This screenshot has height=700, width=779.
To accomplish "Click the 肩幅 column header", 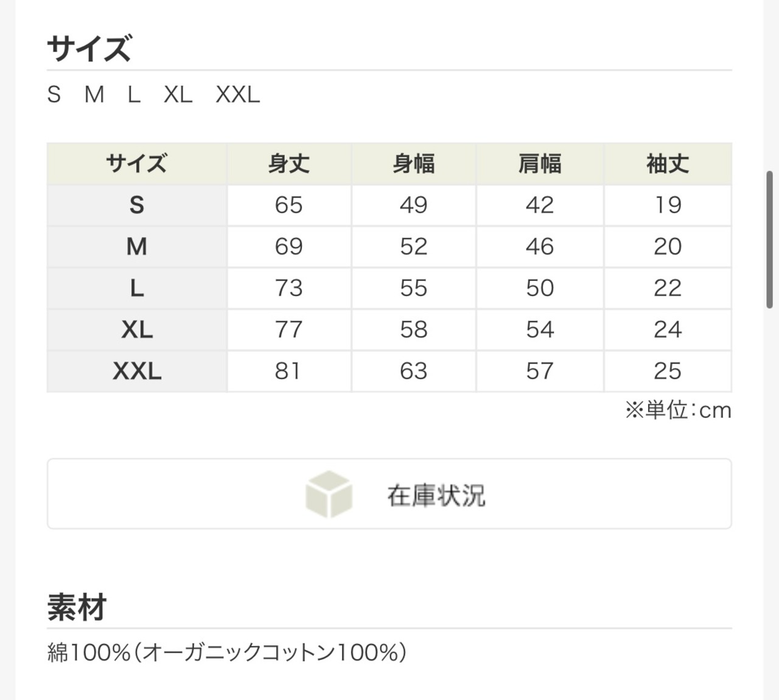I will (540, 164).
